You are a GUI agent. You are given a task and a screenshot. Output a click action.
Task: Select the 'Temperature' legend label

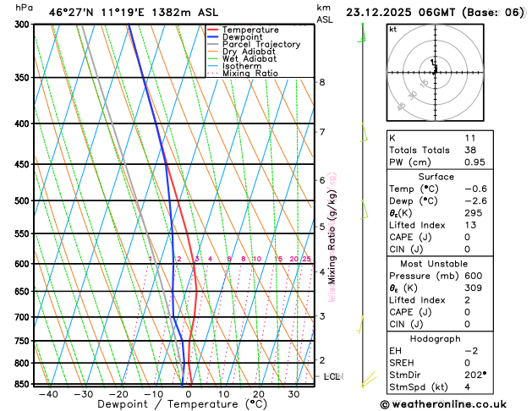point(250,30)
